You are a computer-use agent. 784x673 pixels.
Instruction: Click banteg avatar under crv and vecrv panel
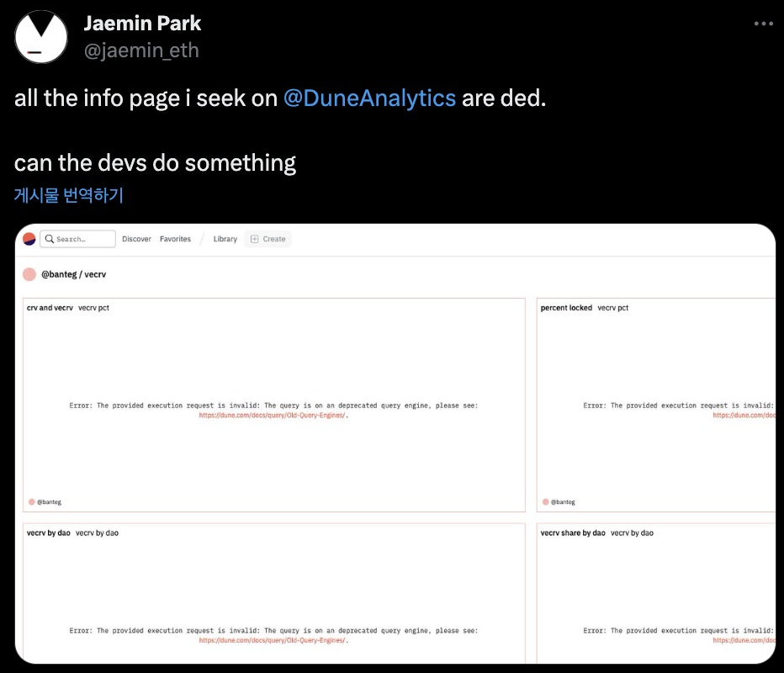pos(32,501)
